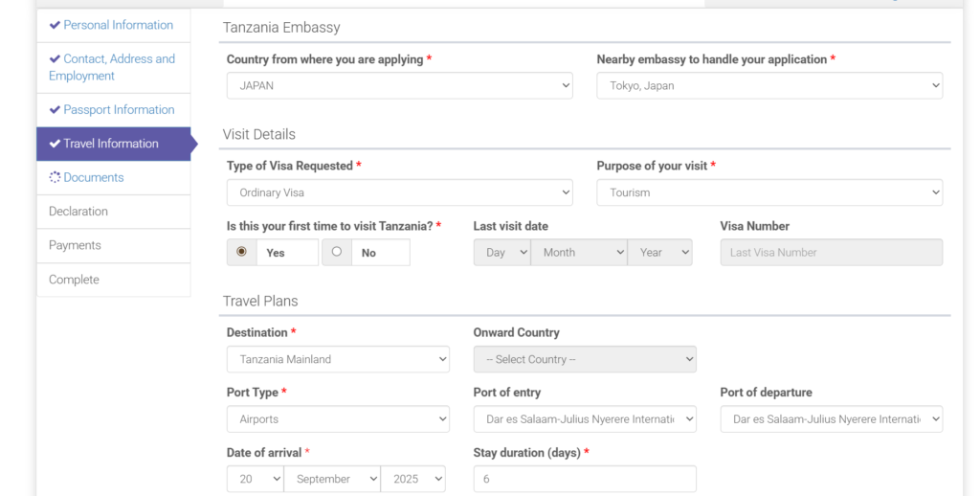The width and height of the screenshot is (980, 496).
Task: Click the Stay duration (days) field
Action: point(585,479)
